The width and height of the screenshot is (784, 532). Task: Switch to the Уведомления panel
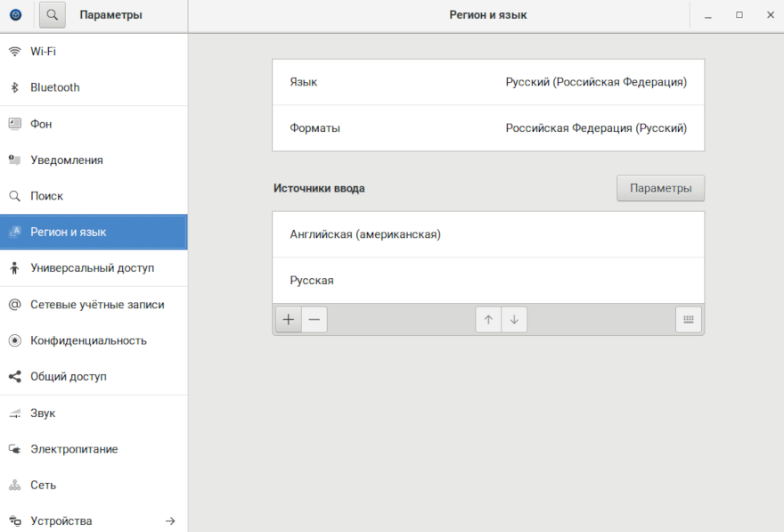point(66,160)
